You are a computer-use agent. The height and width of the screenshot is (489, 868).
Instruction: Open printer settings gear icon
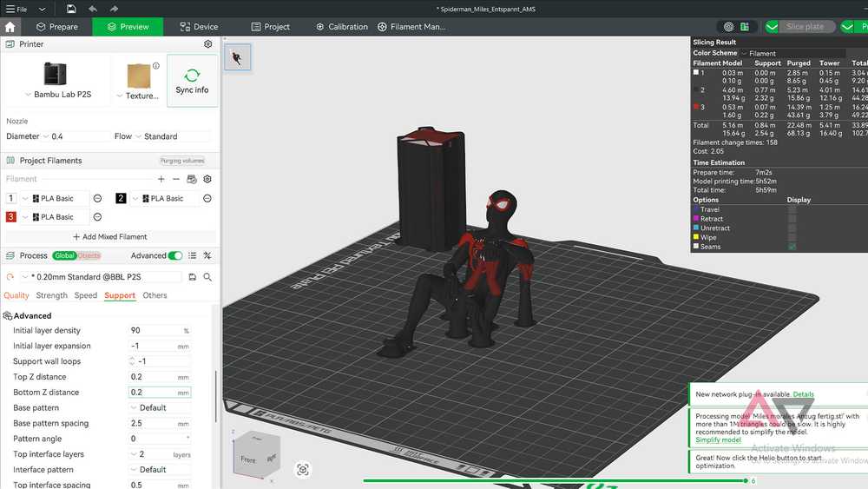point(207,43)
